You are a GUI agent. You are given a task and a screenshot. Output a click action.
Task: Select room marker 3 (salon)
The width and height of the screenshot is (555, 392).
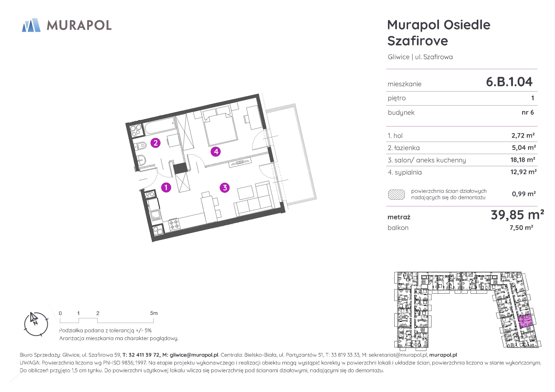pyautogui.click(x=225, y=187)
